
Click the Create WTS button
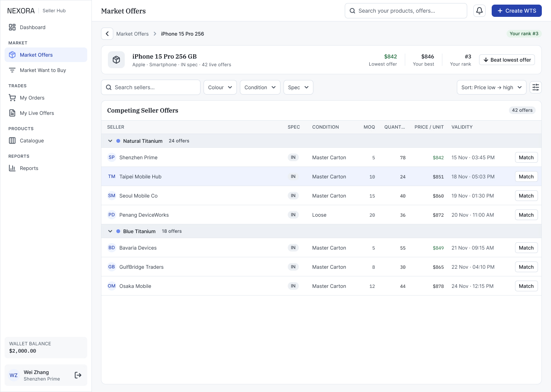517,11
